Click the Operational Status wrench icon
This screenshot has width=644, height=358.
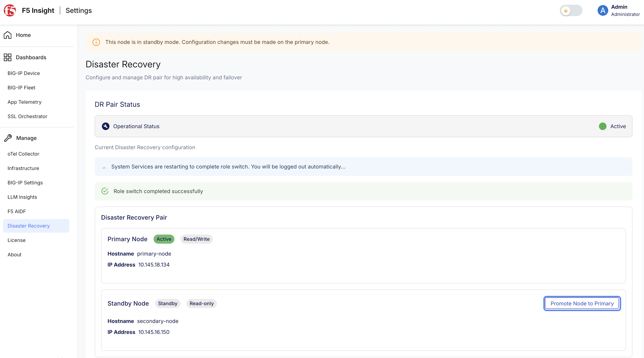[106, 126]
